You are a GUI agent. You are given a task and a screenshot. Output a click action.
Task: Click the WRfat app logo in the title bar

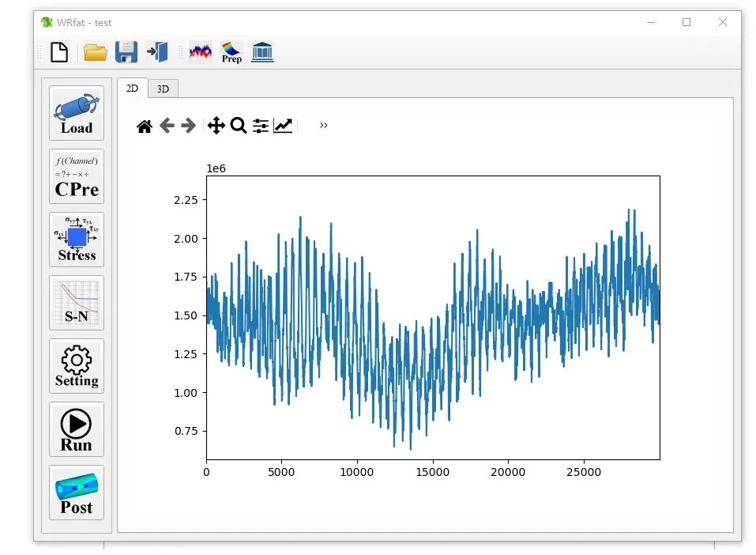pyautogui.click(x=47, y=22)
